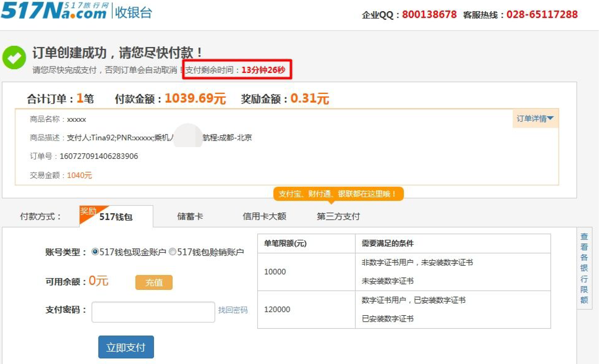Viewport: 599px width, 364px height.
Task: Open the 查看各银行限额 side panel
Action: [584, 268]
